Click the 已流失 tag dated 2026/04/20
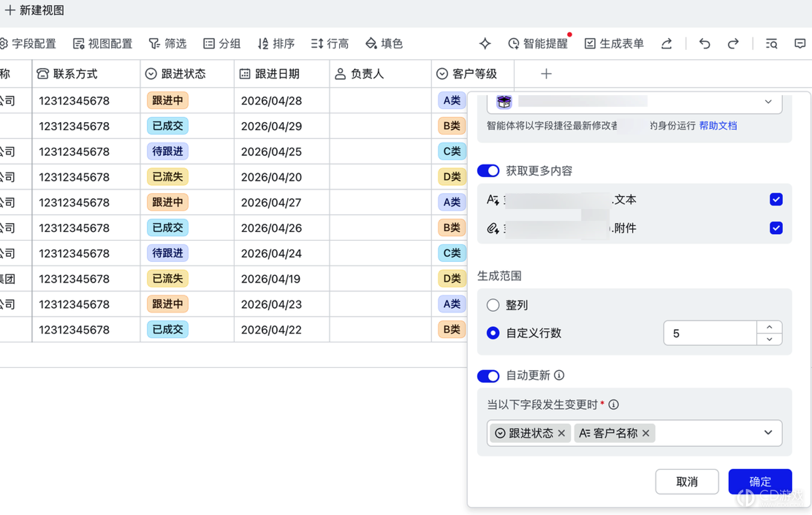This screenshot has width=812, height=515. coord(168,177)
